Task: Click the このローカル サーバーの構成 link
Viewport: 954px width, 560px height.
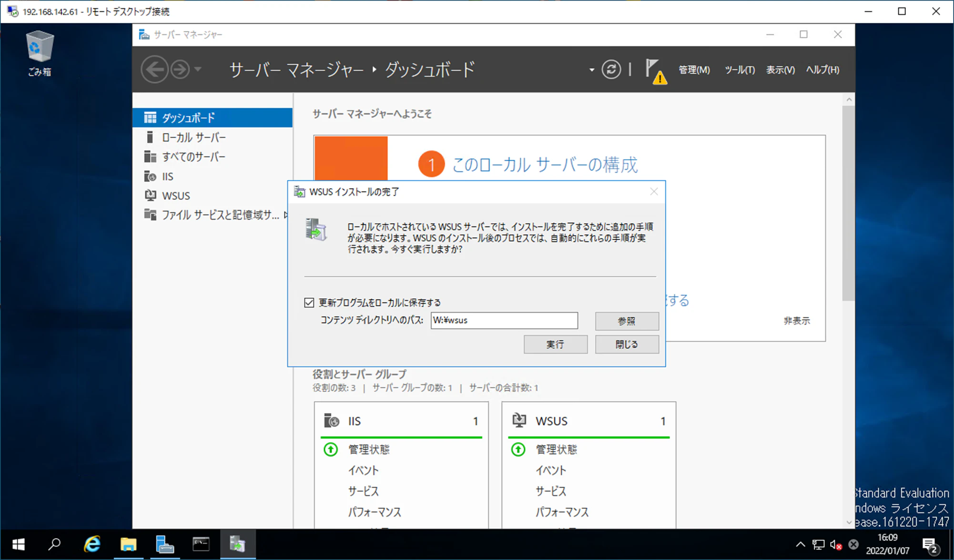Action: [x=544, y=164]
